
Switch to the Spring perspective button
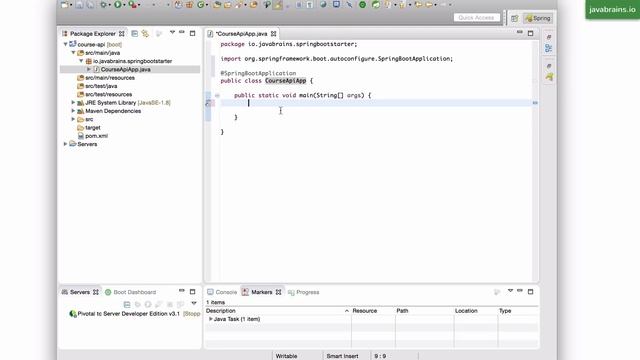pyautogui.click(x=538, y=18)
